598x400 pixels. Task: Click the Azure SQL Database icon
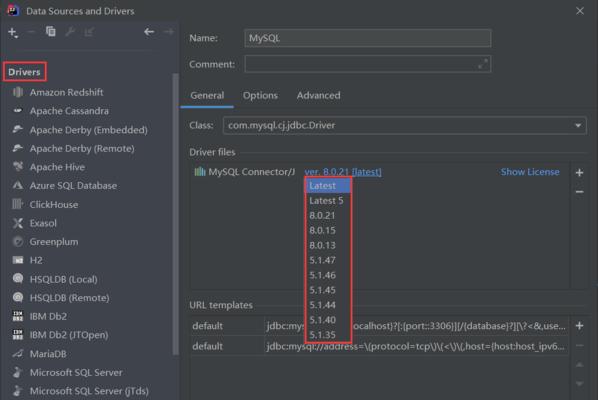(x=18, y=185)
